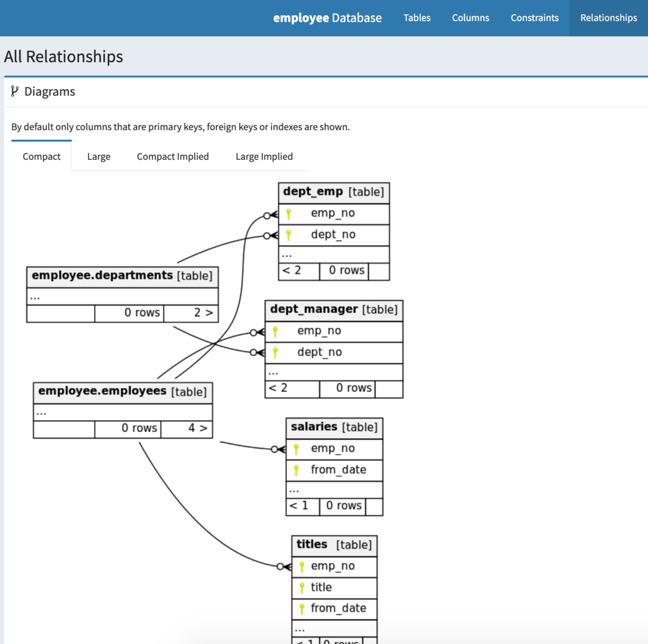Click the ellipsis row in employee.employees table

tap(123, 412)
